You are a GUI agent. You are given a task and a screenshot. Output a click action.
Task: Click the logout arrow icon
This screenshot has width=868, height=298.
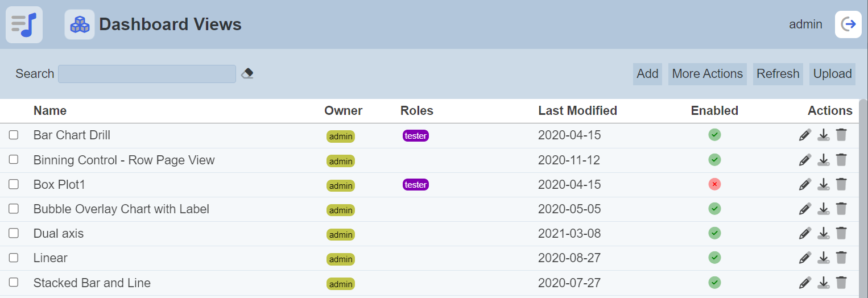(848, 24)
